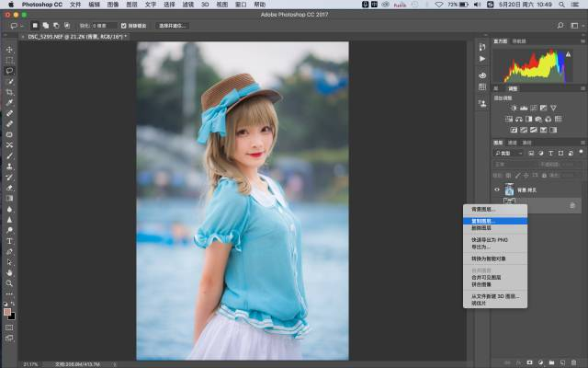588x368 pixels.
Task: Hide the layer using its eye icon
Action: (498, 189)
